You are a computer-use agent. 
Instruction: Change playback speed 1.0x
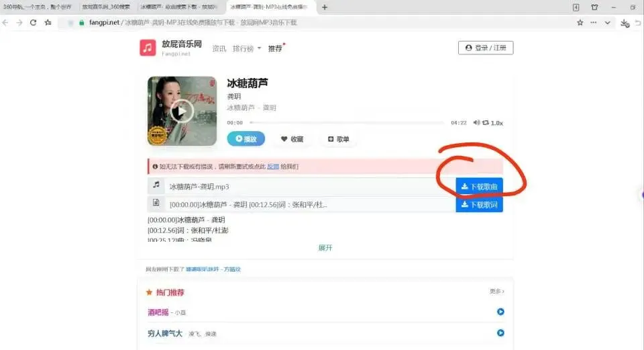click(496, 123)
